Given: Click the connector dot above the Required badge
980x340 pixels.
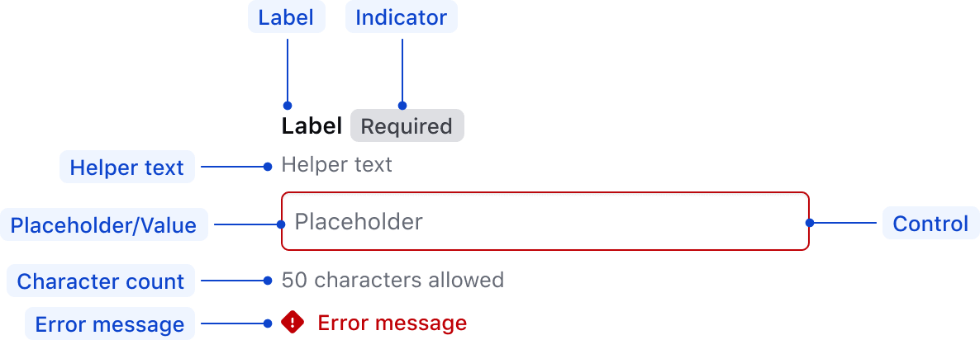Looking at the screenshot, I should coord(402,106).
